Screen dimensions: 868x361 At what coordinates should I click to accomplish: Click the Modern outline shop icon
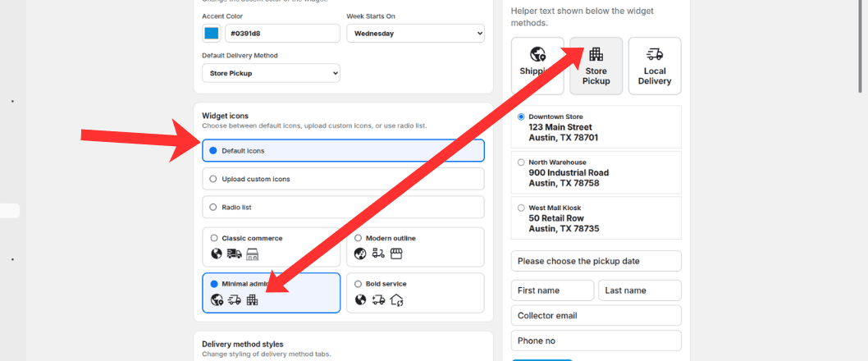coord(396,254)
